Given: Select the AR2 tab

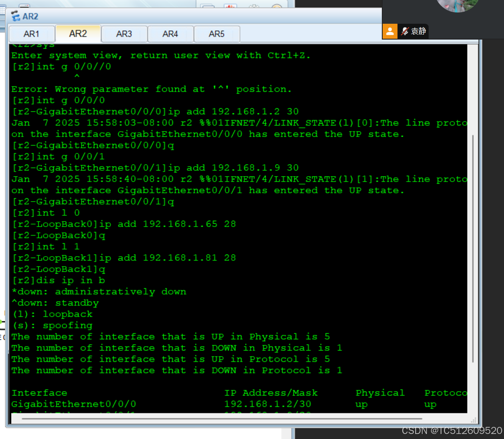Looking at the screenshot, I should coord(78,33).
